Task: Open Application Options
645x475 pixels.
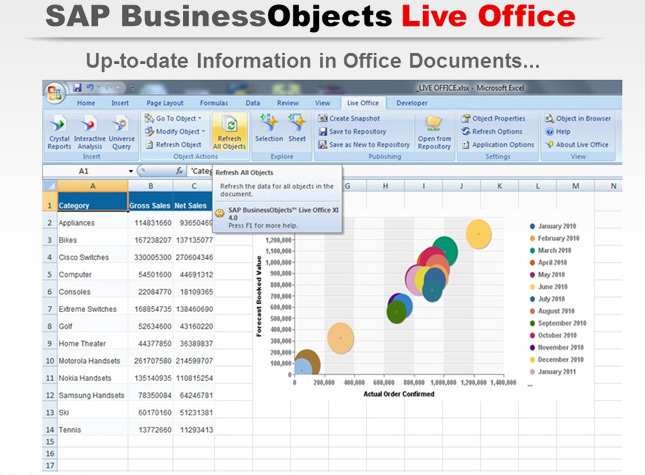Action: pyautogui.click(x=498, y=145)
